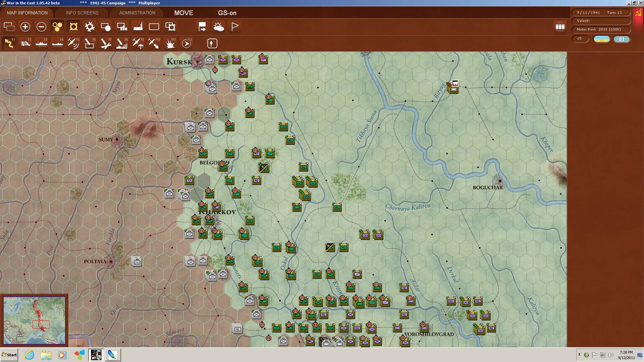
Task: Click the Boguchar city hex
Action: pyautogui.click(x=500, y=181)
